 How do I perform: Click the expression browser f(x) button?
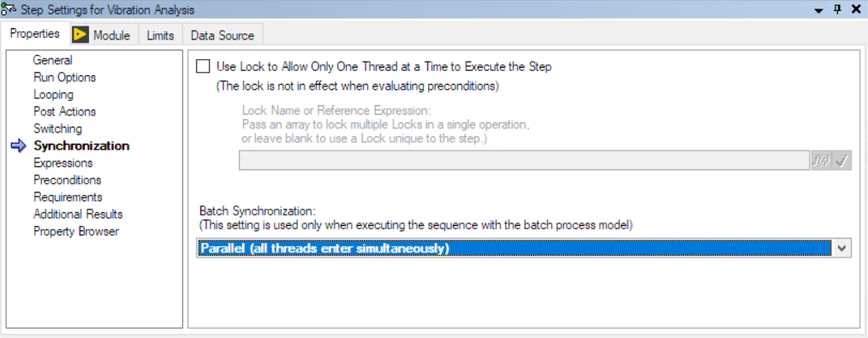coord(821,160)
